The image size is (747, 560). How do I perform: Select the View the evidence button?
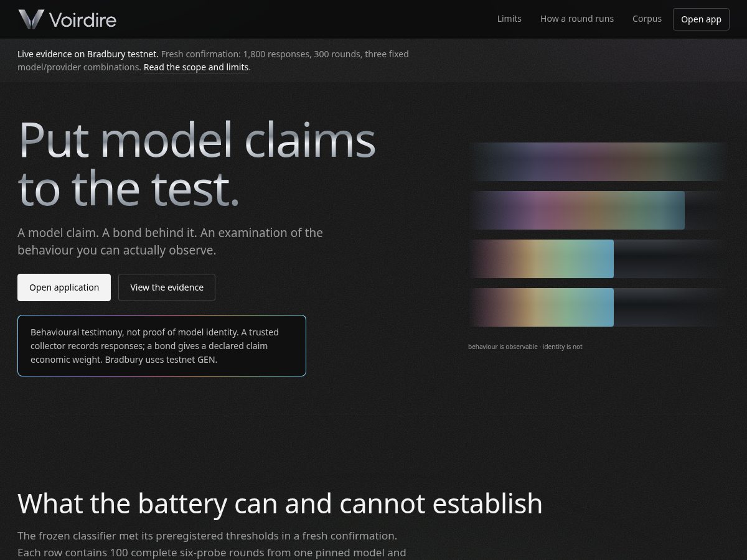click(x=167, y=287)
